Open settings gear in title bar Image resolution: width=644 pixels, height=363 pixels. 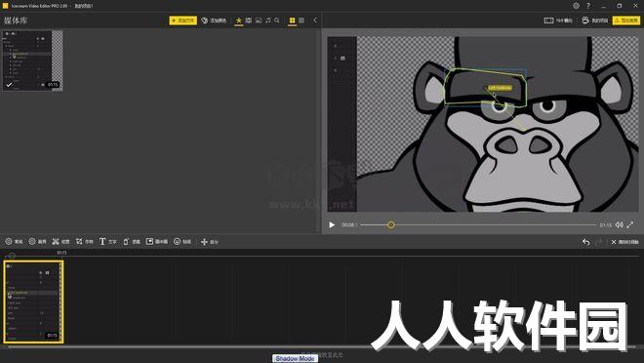tap(577, 6)
